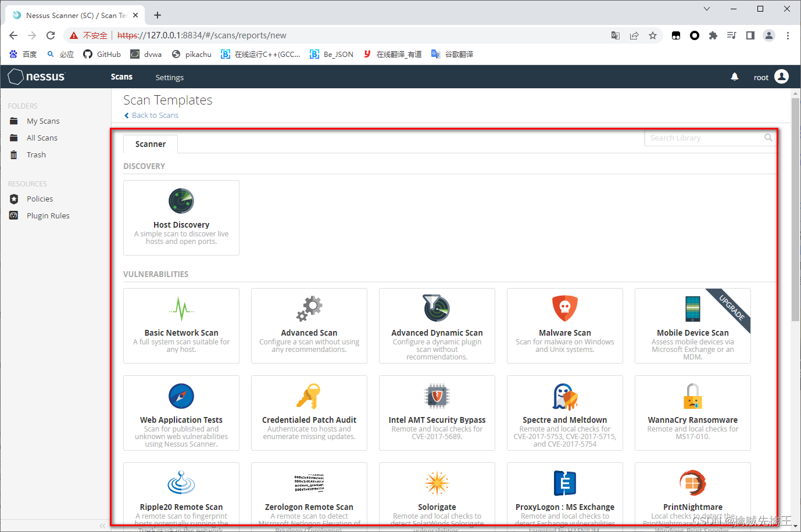
Task: Open the Plugin Rules page
Action: click(48, 215)
